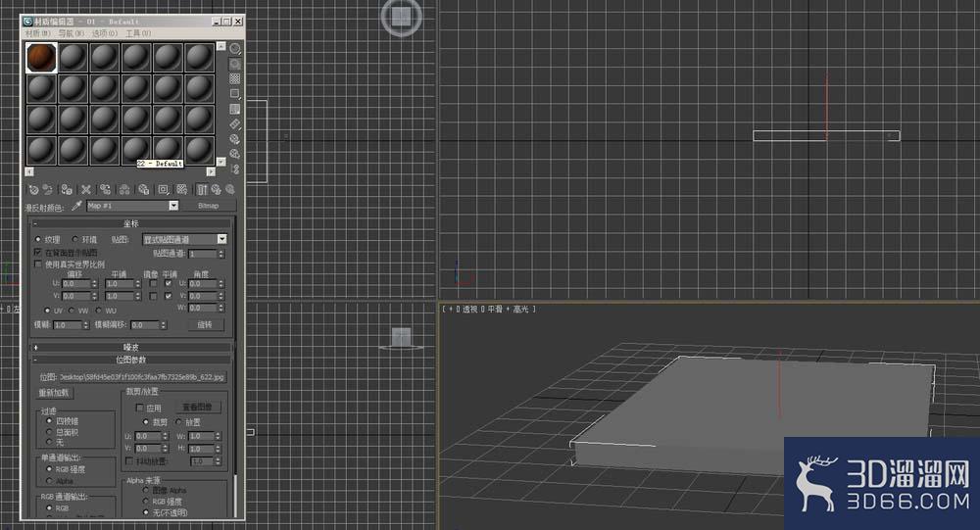This screenshot has height=530, width=980.
Task: Click the 透视 perspective viewport label
Action: click(470, 310)
